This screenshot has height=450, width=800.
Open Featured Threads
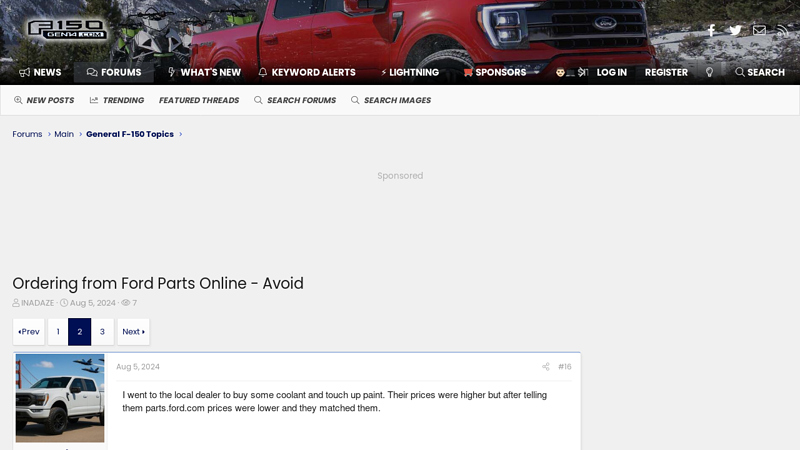coord(199,101)
